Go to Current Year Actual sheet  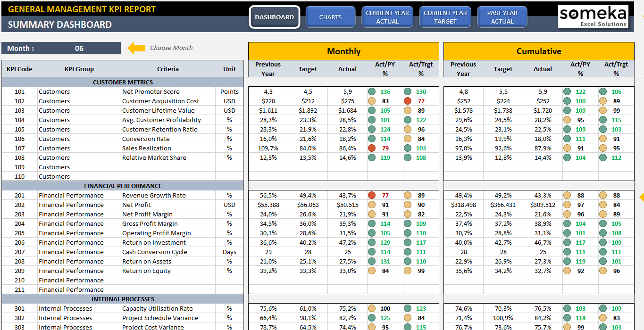click(387, 17)
